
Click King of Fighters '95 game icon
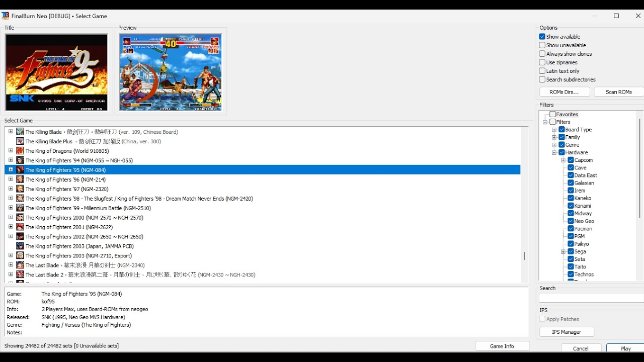point(20,170)
